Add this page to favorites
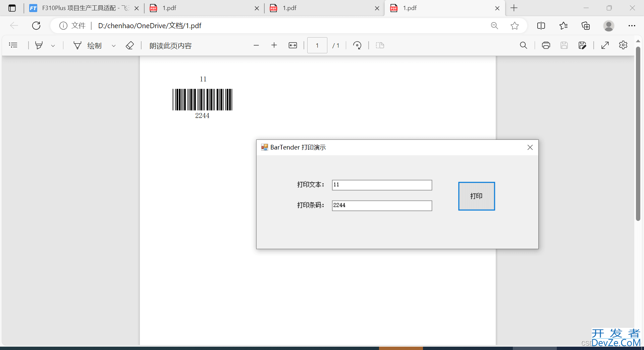This screenshot has height=350, width=644. pyautogui.click(x=515, y=25)
